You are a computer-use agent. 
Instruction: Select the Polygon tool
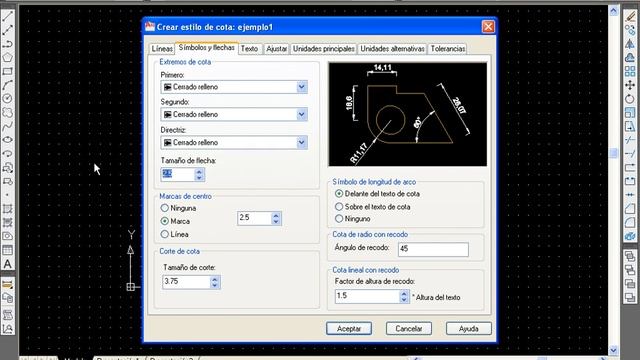tap(7, 58)
